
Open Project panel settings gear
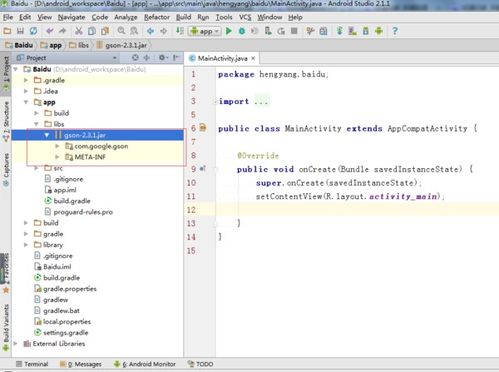point(163,58)
